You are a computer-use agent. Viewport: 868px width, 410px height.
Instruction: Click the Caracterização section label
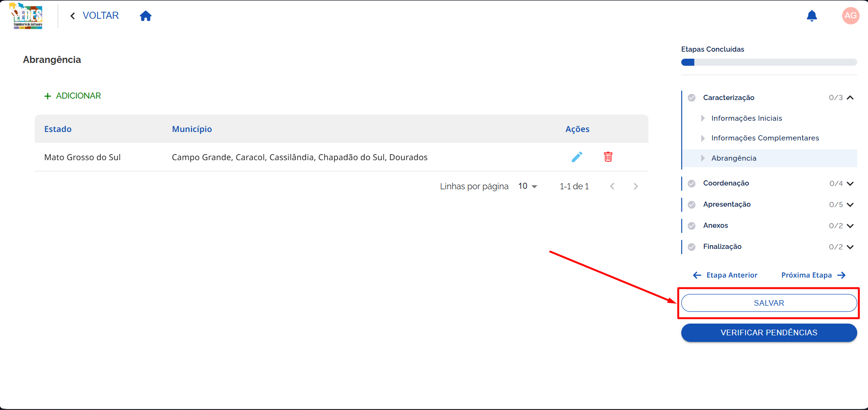729,98
